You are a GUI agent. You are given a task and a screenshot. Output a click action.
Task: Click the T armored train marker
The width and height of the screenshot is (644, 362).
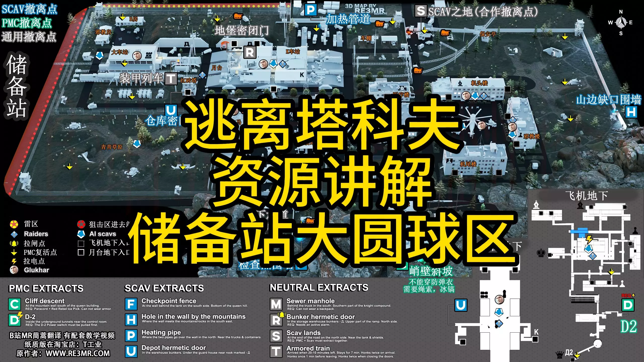[171, 79]
